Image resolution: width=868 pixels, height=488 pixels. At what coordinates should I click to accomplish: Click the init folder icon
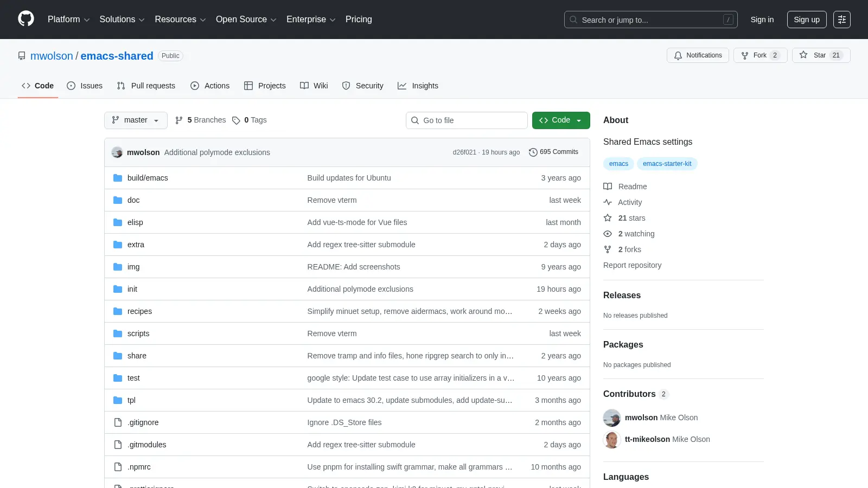tap(118, 289)
